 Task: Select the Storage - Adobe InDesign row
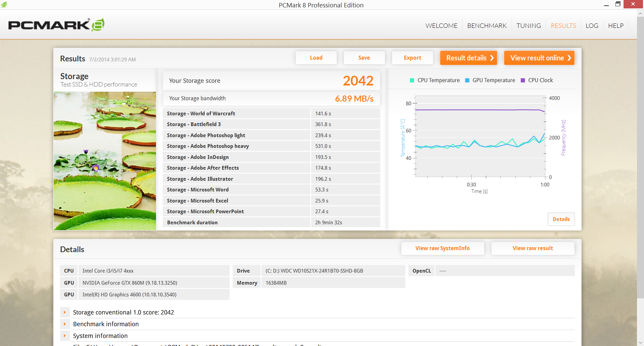click(x=271, y=157)
